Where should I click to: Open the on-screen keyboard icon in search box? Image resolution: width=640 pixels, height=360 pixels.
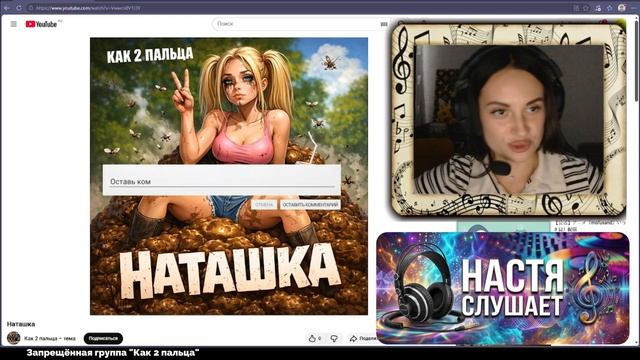pos(384,24)
